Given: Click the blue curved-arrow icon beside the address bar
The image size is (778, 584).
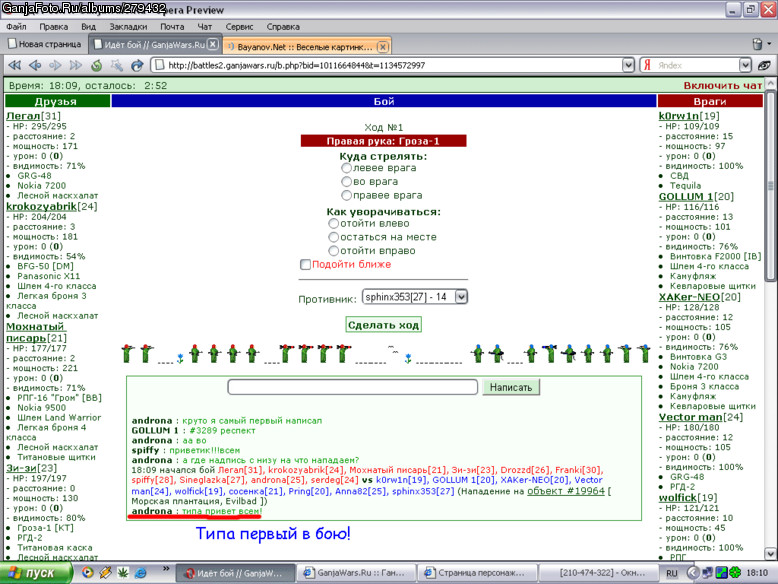Looking at the screenshot, I should point(136,65).
